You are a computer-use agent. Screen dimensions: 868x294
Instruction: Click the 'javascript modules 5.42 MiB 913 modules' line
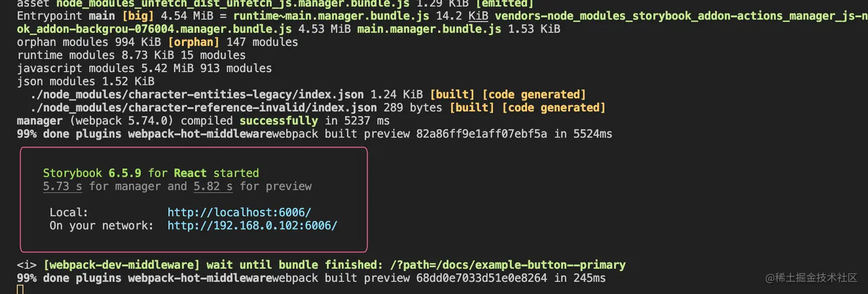[x=145, y=68]
